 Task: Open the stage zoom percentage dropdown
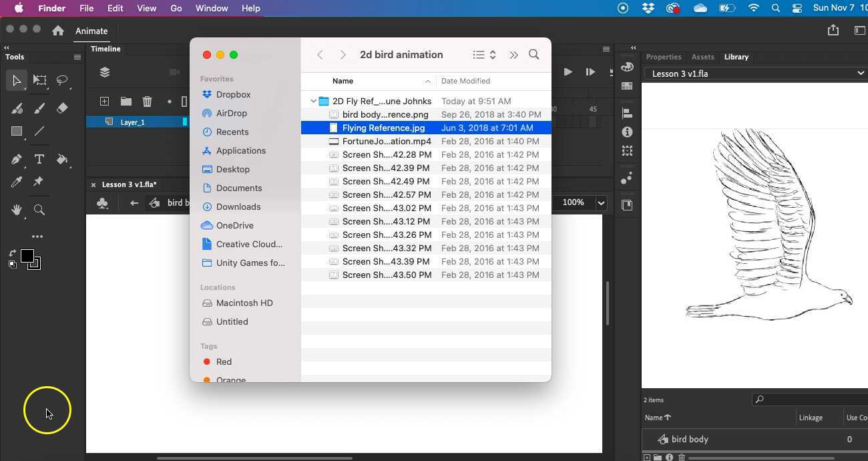click(601, 202)
